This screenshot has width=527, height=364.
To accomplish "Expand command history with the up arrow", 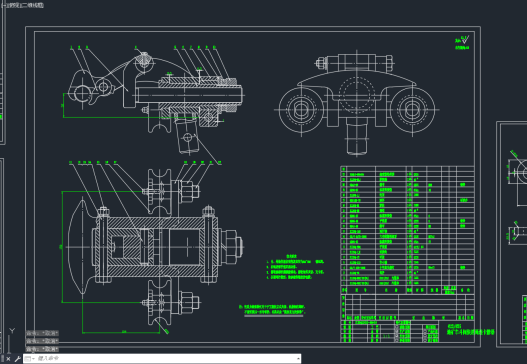I will coord(298,359).
